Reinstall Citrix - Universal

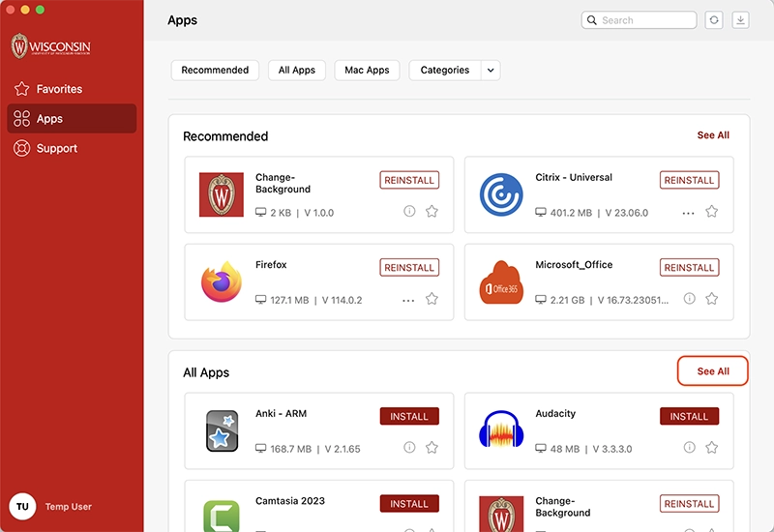[689, 180]
